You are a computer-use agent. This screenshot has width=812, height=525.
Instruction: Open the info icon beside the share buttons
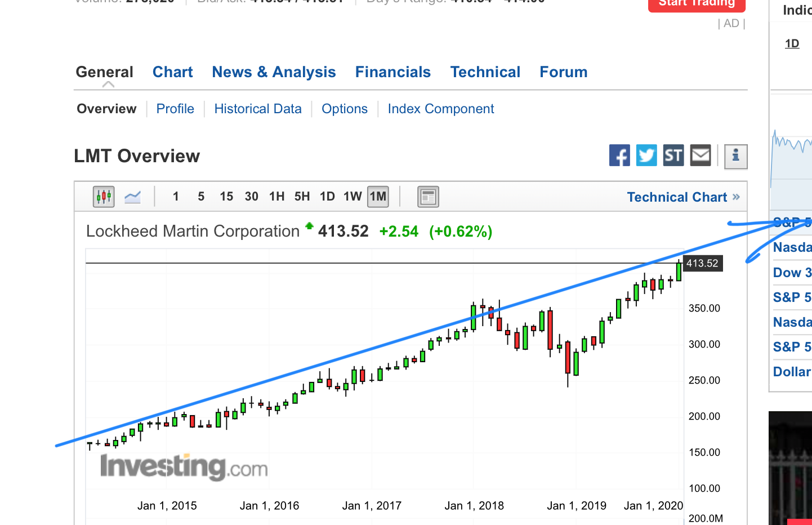pos(735,156)
